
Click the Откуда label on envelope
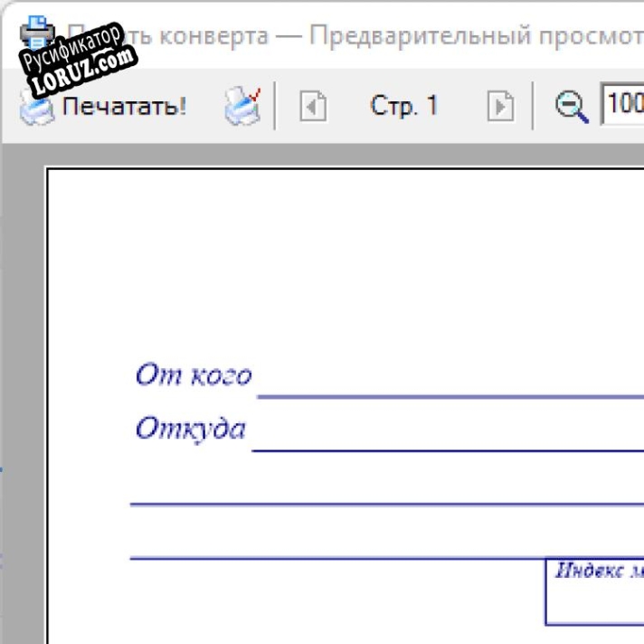coord(191,430)
